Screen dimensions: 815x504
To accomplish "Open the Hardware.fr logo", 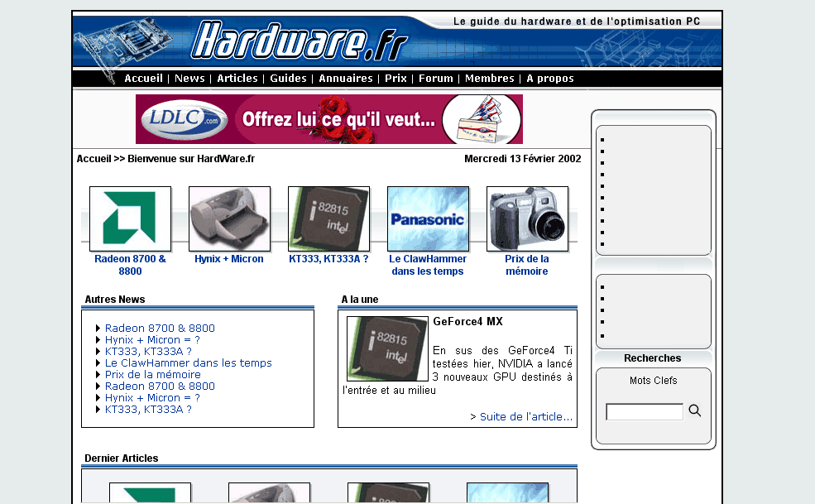I will tap(300, 41).
